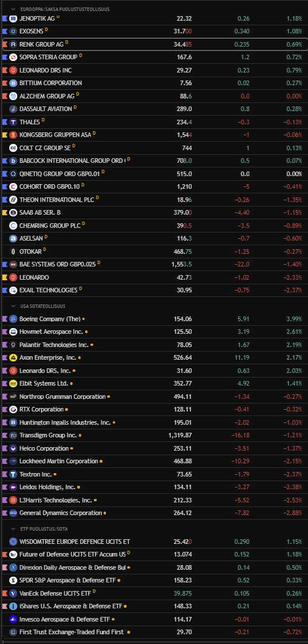
Task: Collapse the EUROOPPA/SAKSA PUOLUSTUSTEOLLISUUS section
Action: click(14, 9)
